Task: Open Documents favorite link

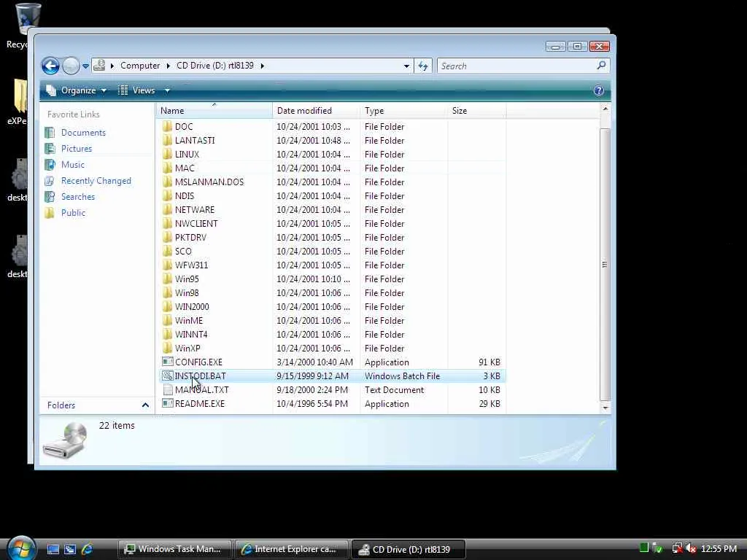Action: [83, 133]
